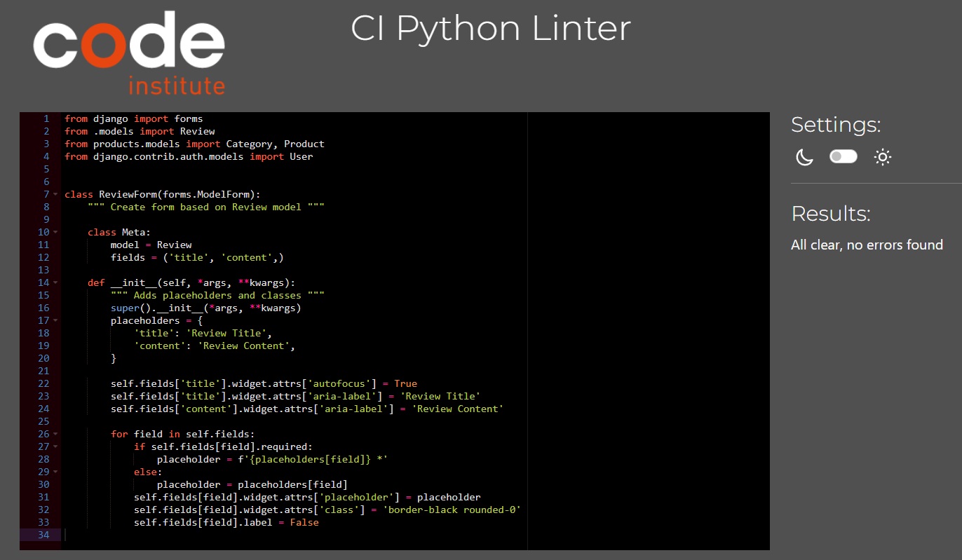962x560 pixels.
Task: Click 'placeholder = placeholders[field]' line 30
Action: tap(252, 484)
